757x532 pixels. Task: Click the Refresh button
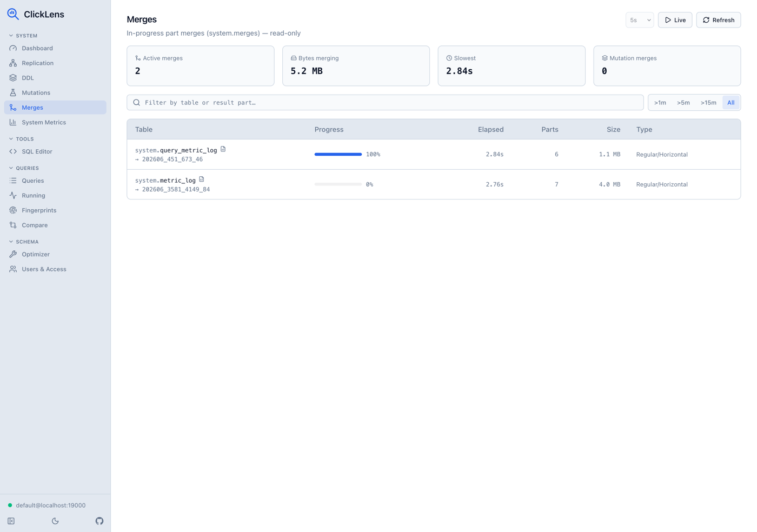coord(718,20)
